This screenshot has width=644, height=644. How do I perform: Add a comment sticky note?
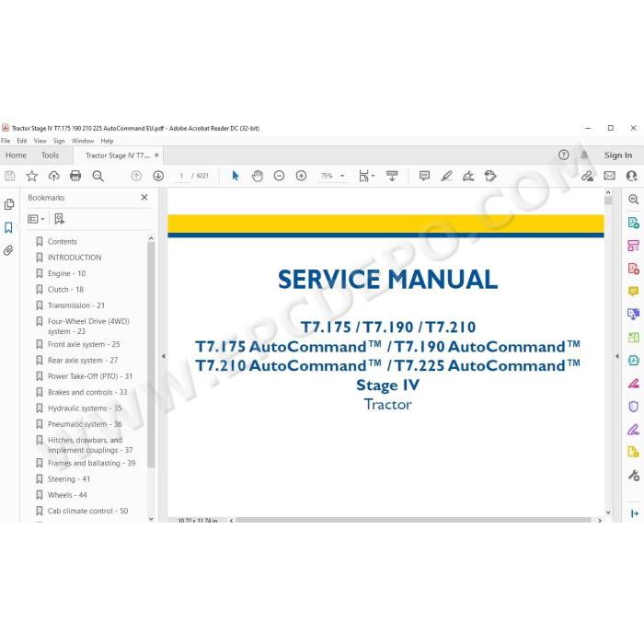click(x=424, y=177)
